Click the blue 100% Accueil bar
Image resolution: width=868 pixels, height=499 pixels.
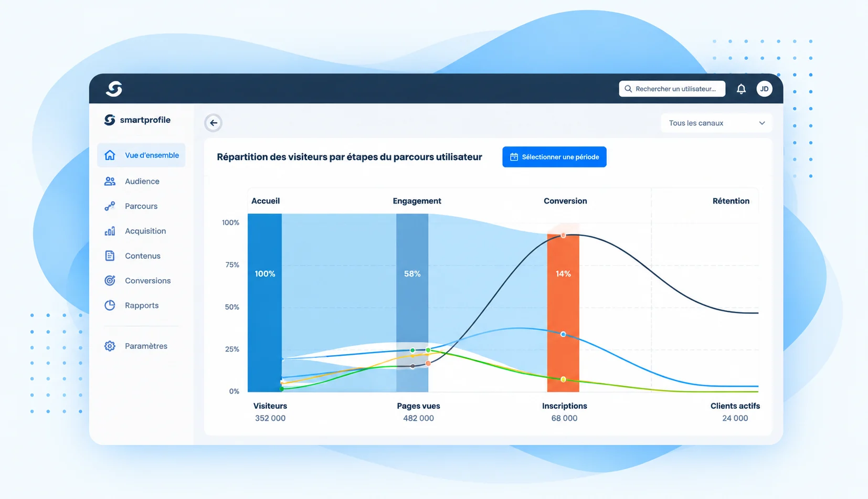click(264, 302)
